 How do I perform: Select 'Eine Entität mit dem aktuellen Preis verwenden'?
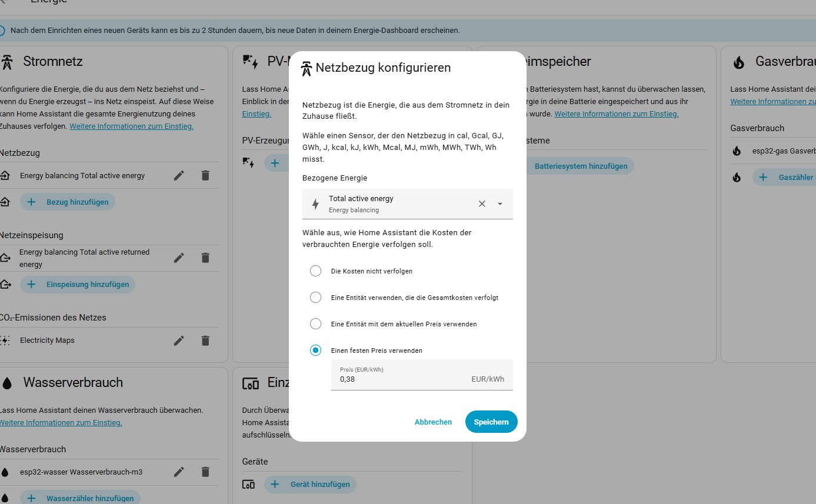(x=316, y=324)
